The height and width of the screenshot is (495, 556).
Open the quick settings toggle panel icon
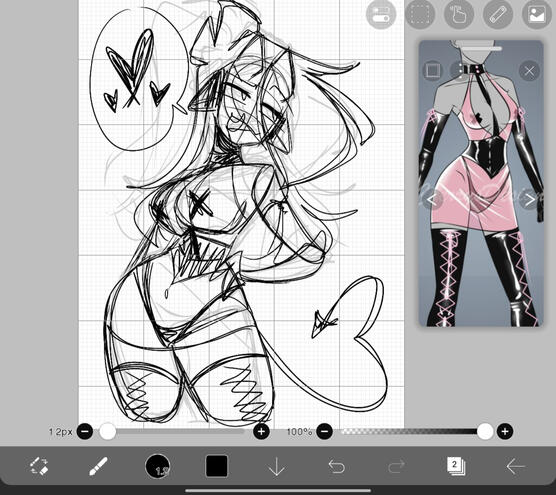coord(380,14)
